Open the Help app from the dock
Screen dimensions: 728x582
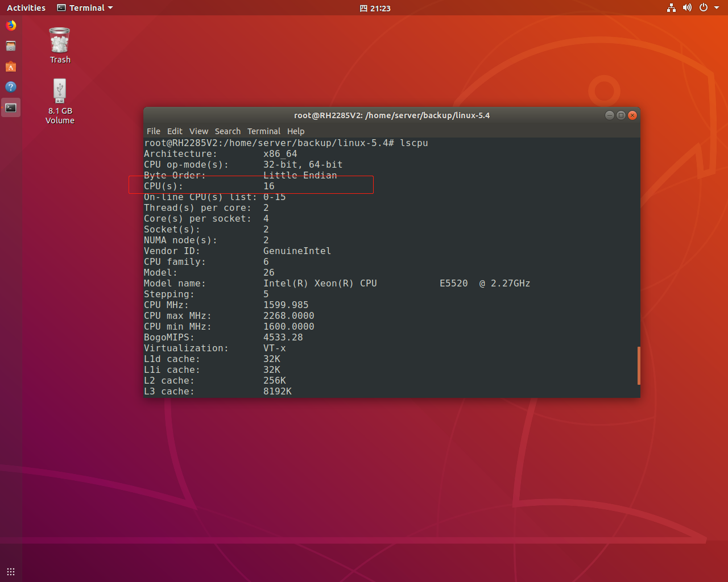[x=10, y=87]
